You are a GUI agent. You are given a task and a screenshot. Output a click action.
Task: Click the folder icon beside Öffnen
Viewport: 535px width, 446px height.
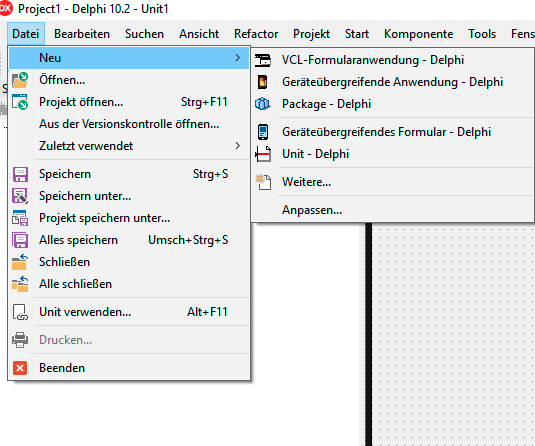pyautogui.click(x=20, y=80)
